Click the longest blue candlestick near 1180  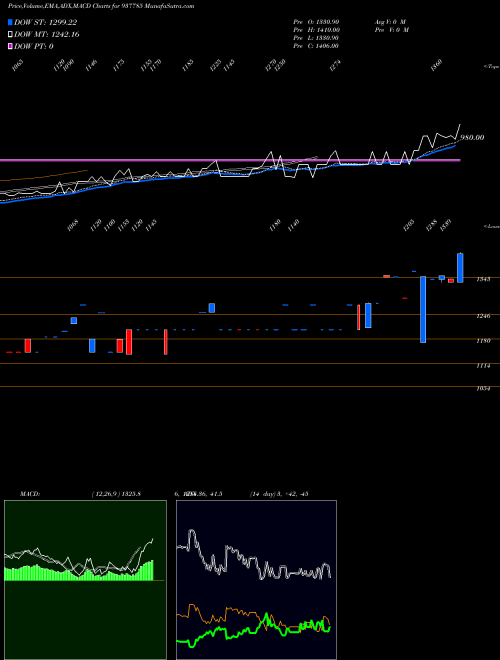coord(423,309)
